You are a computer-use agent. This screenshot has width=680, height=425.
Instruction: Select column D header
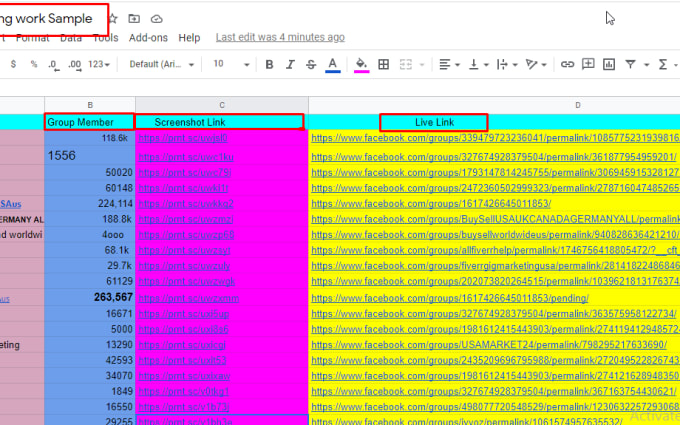tap(577, 105)
